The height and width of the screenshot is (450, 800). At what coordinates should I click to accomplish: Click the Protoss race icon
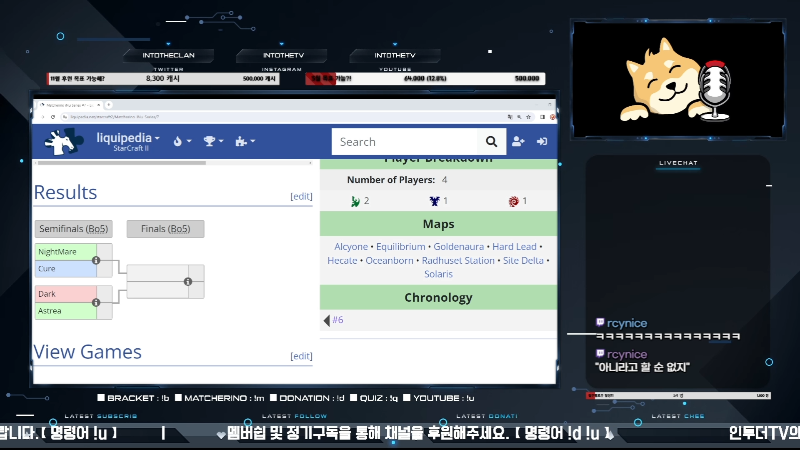pos(356,202)
